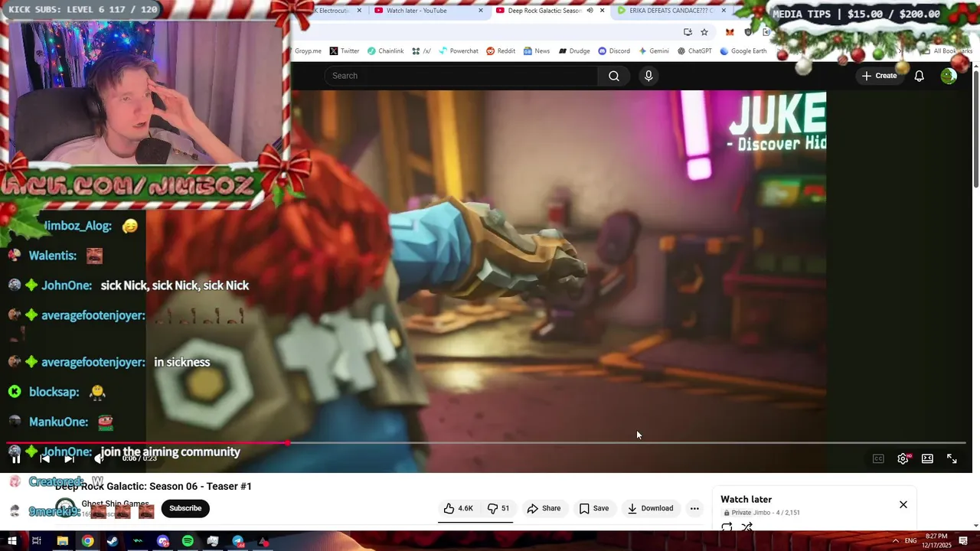
Task: Open the /x/ bookmark
Action: (x=421, y=51)
